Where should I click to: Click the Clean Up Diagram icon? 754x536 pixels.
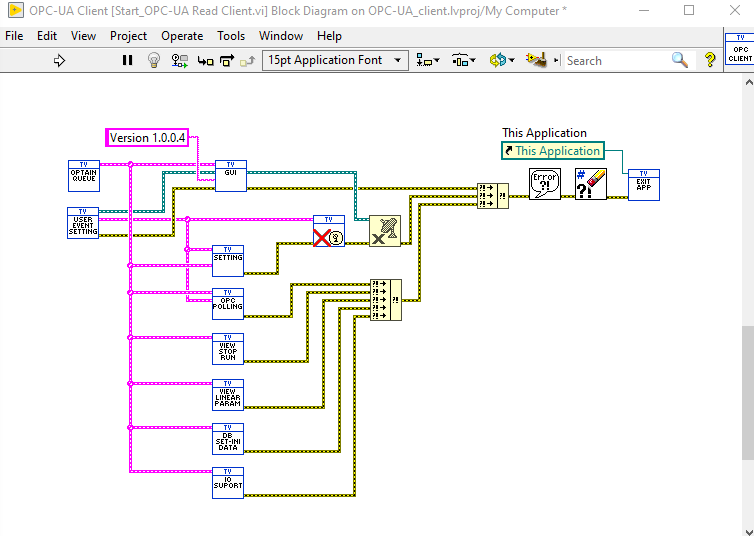536,61
